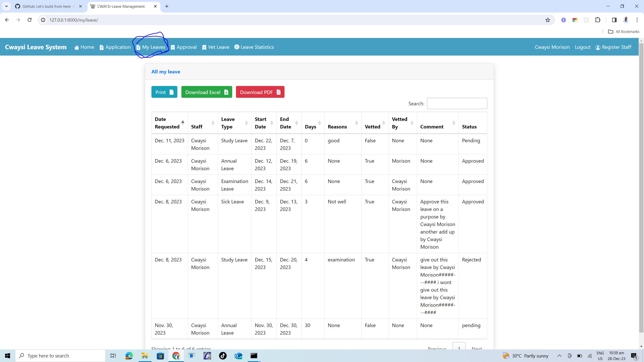The image size is (644, 362).
Task: Click the Logout link
Action: pos(582,47)
